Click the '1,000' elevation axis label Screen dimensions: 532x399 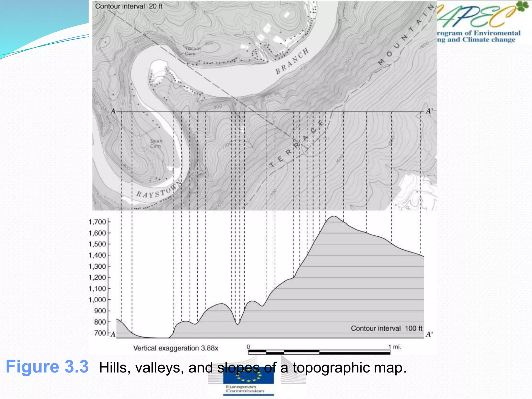coord(97,300)
